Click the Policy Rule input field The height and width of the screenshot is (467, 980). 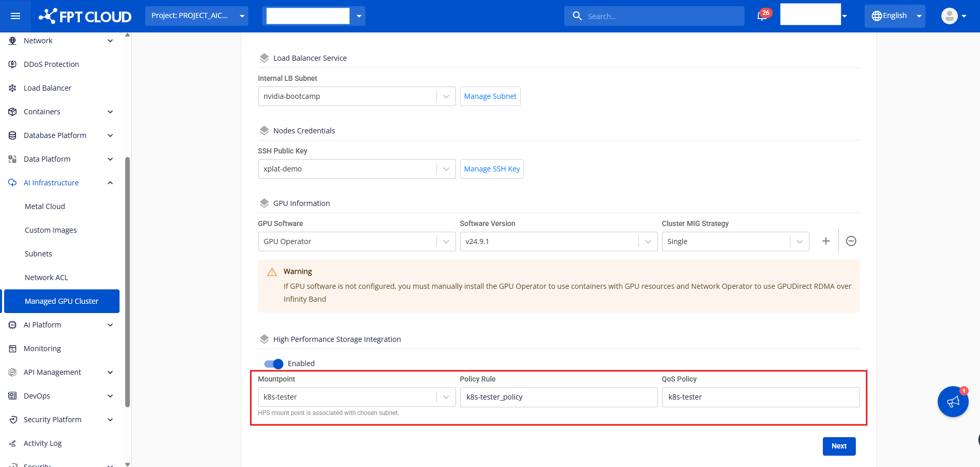(x=559, y=397)
